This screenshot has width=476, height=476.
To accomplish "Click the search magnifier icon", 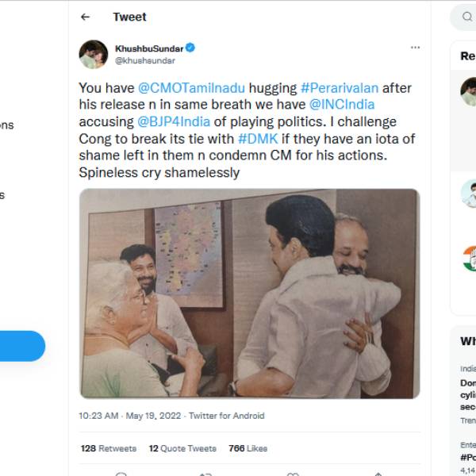I will coord(466,17).
